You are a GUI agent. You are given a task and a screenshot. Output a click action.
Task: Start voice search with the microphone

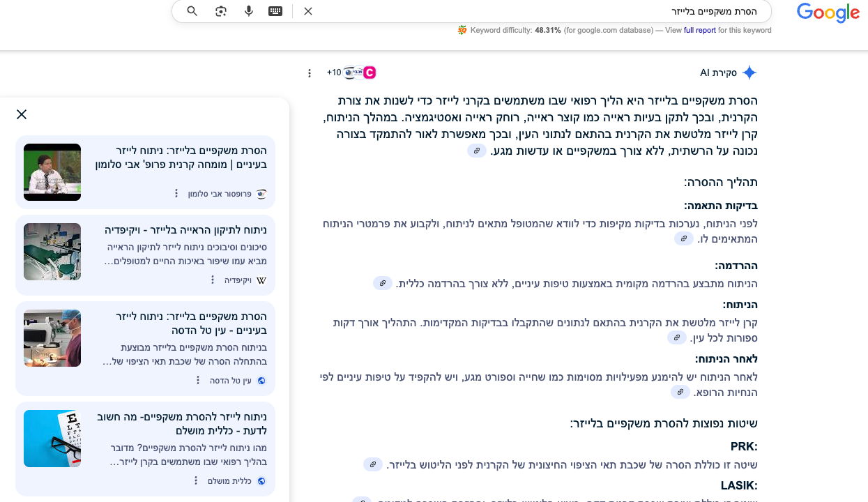[249, 11]
